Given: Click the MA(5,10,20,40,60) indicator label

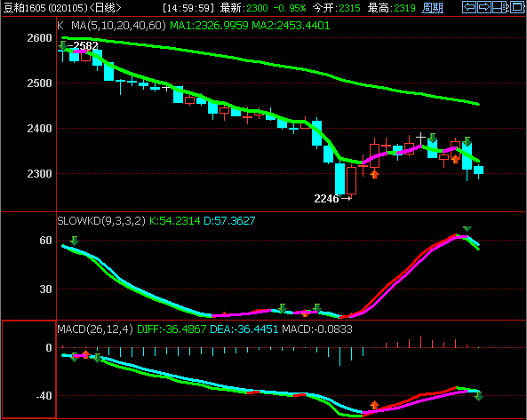Looking at the screenshot, I should click(119, 26).
